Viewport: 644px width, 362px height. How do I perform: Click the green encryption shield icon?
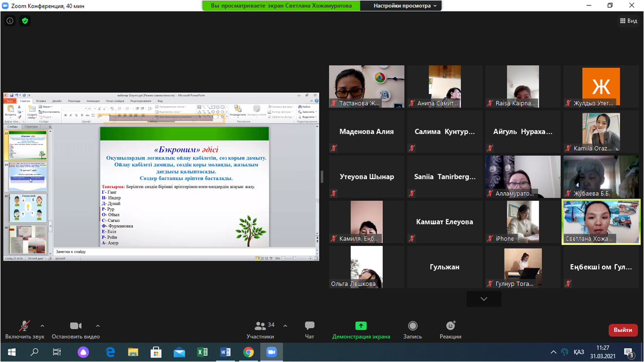click(25, 21)
